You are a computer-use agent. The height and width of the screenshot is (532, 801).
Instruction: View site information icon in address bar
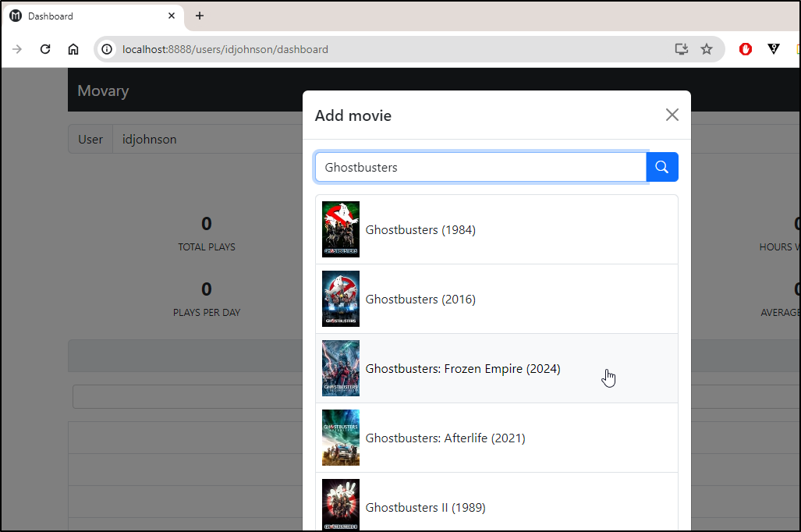tap(107, 49)
